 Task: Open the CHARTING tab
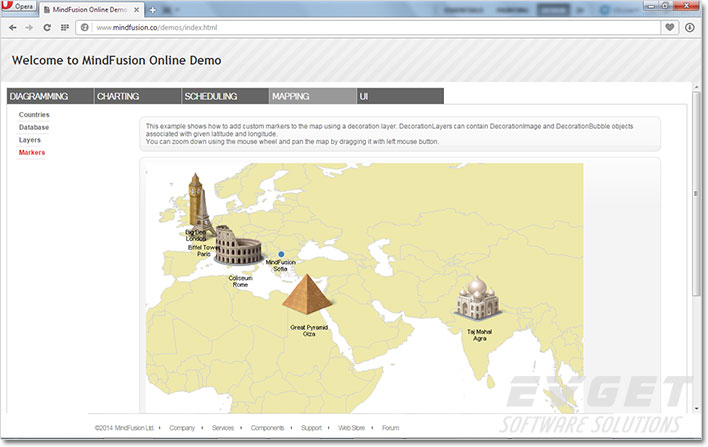(x=138, y=96)
